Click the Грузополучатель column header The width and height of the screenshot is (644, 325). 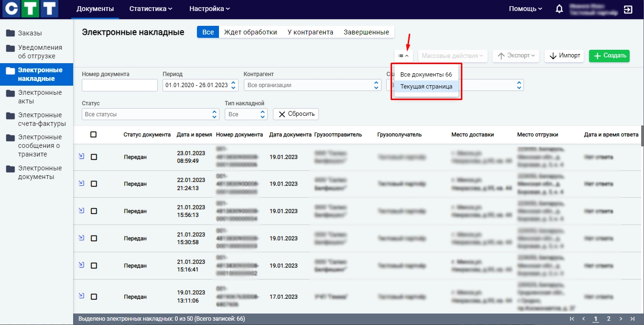coord(399,135)
